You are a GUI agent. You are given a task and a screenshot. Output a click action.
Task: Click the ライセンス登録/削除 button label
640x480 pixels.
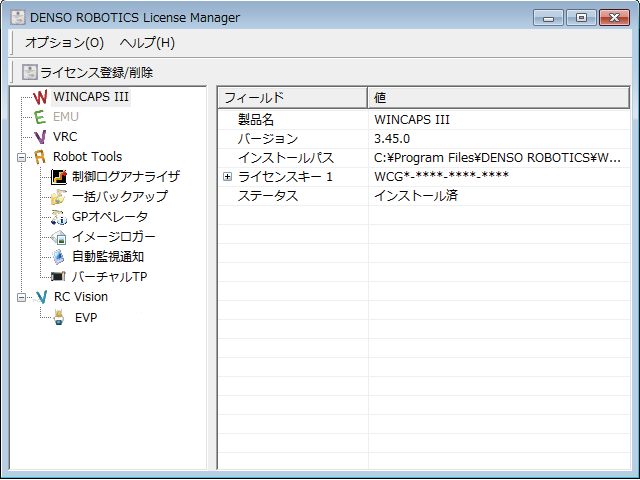(97, 73)
